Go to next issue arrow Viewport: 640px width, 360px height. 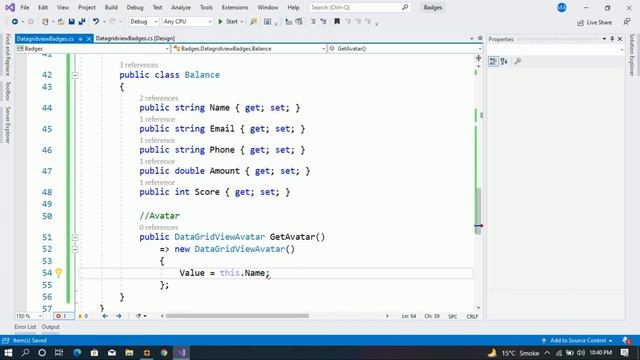[x=118, y=316]
